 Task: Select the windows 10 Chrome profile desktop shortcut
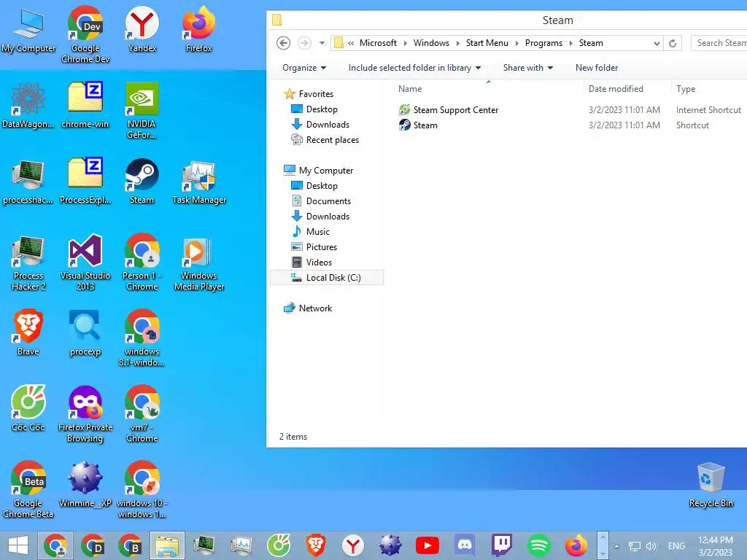[x=142, y=489]
